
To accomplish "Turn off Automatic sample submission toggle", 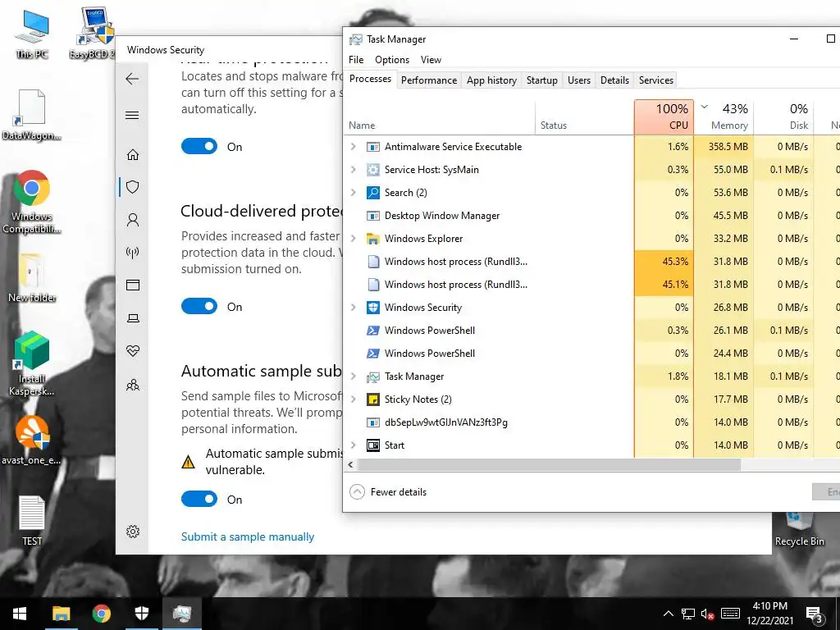I will click(199, 500).
